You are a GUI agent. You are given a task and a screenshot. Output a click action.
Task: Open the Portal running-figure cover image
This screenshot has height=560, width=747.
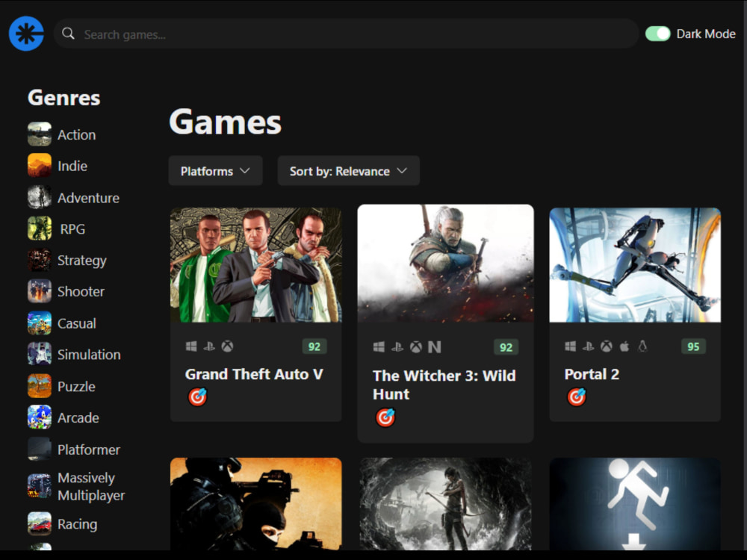(635, 504)
